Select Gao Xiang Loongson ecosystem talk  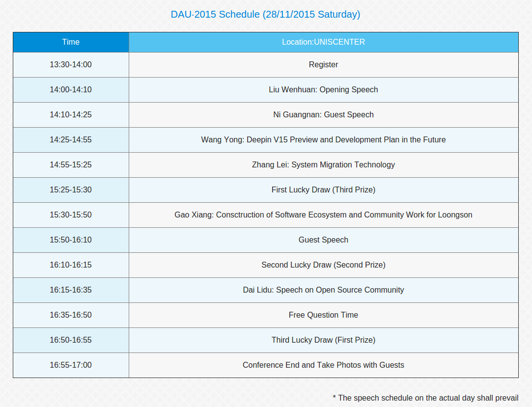tap(324, 215)
